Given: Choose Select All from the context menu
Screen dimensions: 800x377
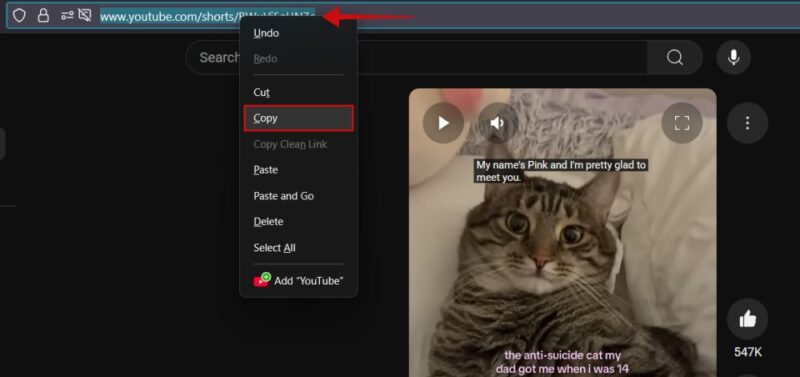Looking at the screenshot, I should [x=298, y=248].
